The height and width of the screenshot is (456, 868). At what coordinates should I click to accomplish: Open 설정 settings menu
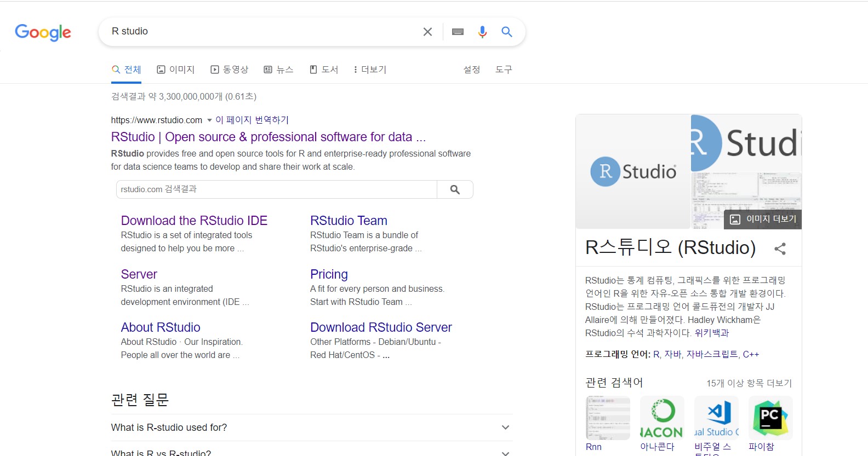pyautogui.click(x=472, y=70)
